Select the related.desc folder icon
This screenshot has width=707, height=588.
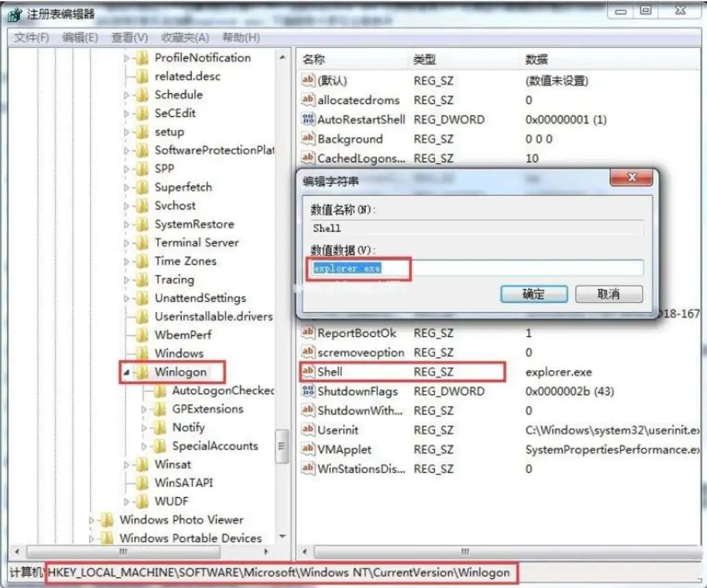[142, 76]
